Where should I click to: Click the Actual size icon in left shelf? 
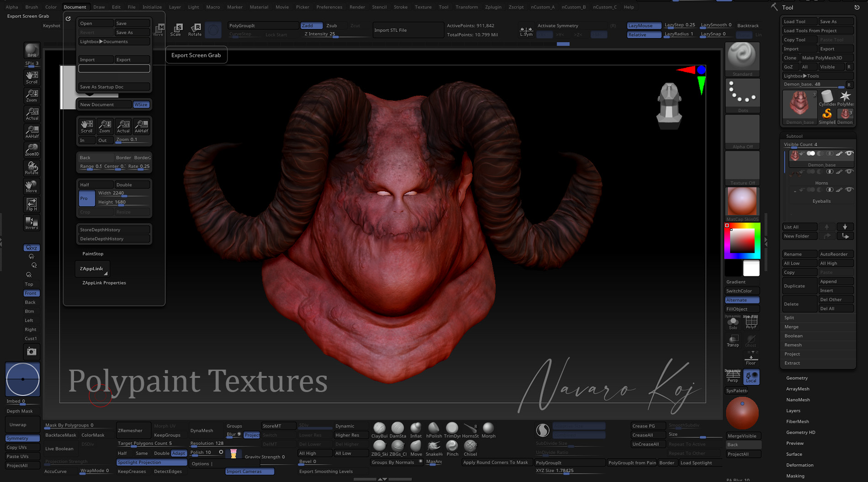coord(32,113)
